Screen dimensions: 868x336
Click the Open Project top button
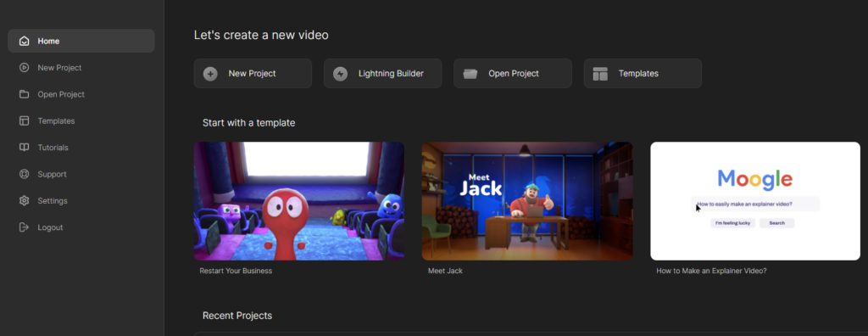click(x=513, y=73)
